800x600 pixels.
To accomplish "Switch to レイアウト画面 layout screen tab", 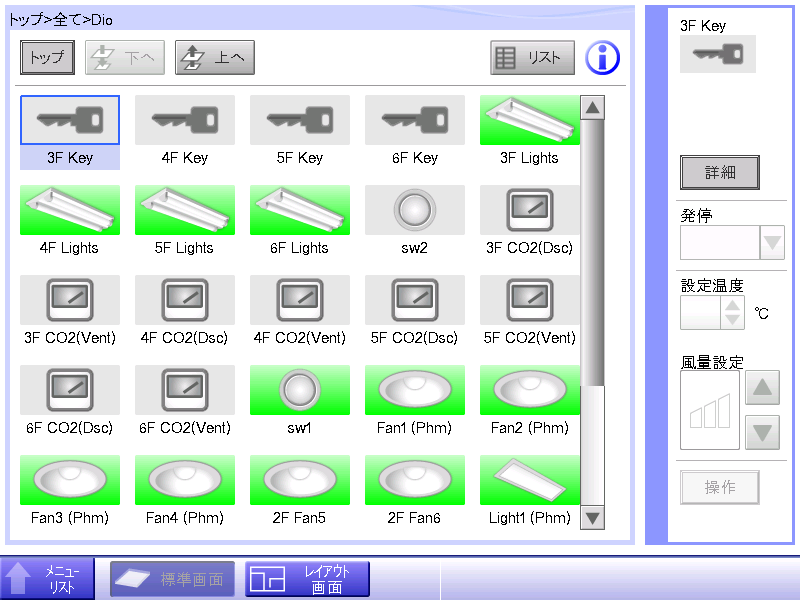I will [x=307, y=579].
